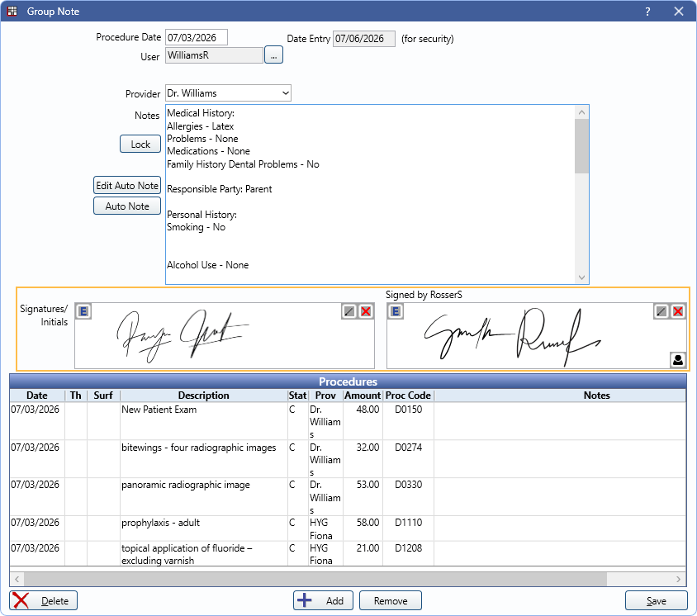
Task: Click the pencil icon in left signature box
Action: pyautogui.click(x=349, y=311)
